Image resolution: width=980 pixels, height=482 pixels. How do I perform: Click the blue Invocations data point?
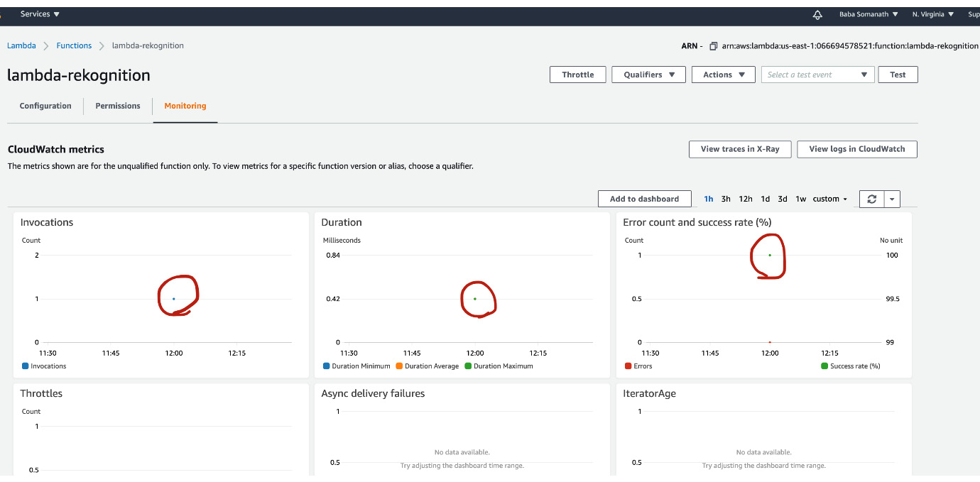click(x=173, y=299)
